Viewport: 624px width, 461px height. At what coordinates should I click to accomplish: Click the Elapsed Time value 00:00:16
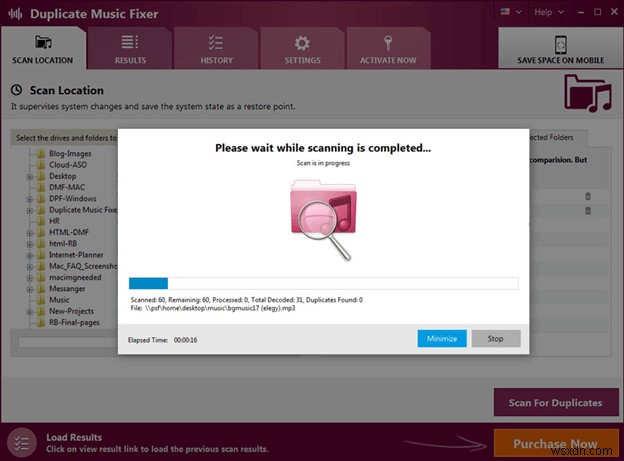click(x=185, y=340)
